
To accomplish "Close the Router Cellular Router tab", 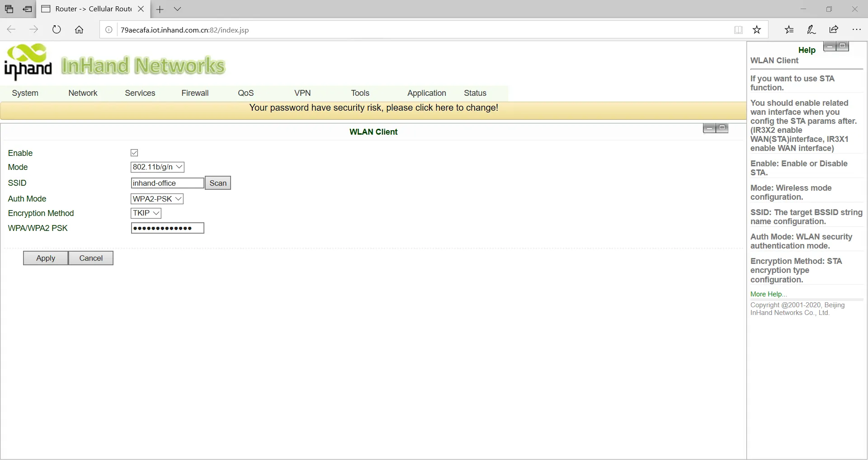I will point(141,9).
